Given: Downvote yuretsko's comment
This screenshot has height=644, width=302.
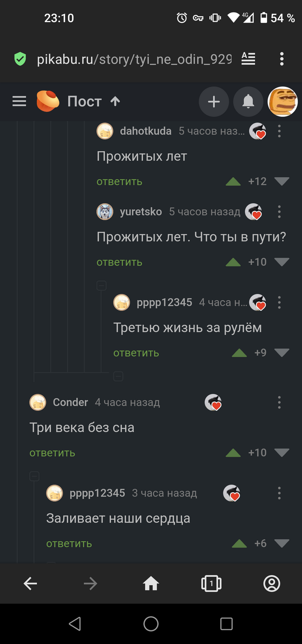Looking at the screenshot, I should click(282, 262).
